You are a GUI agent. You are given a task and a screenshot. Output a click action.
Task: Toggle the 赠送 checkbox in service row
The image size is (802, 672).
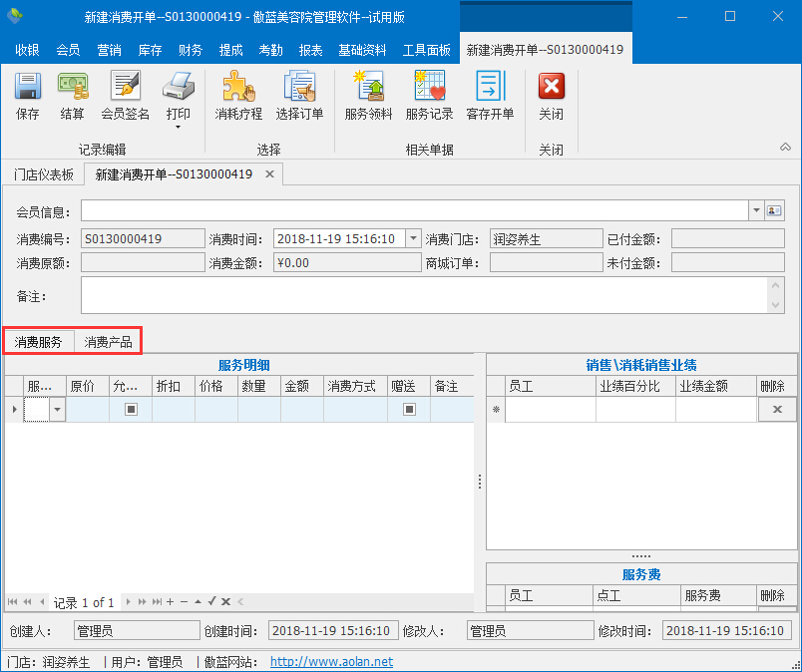click(x=409, y=409)
